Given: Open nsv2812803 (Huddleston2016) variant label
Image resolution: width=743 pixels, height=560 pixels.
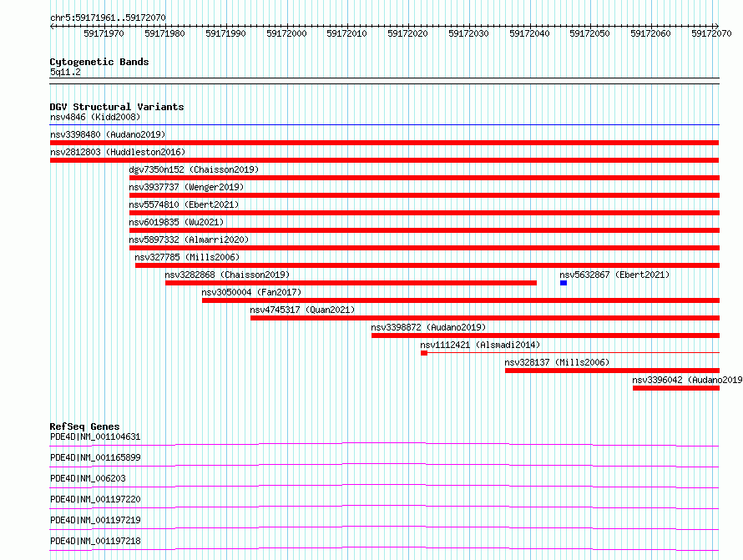Looking at the screenshot, I should [118, 152].
